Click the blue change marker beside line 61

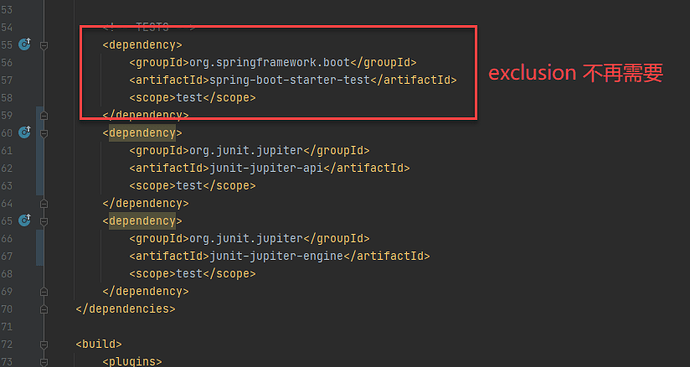pos(40,150)
